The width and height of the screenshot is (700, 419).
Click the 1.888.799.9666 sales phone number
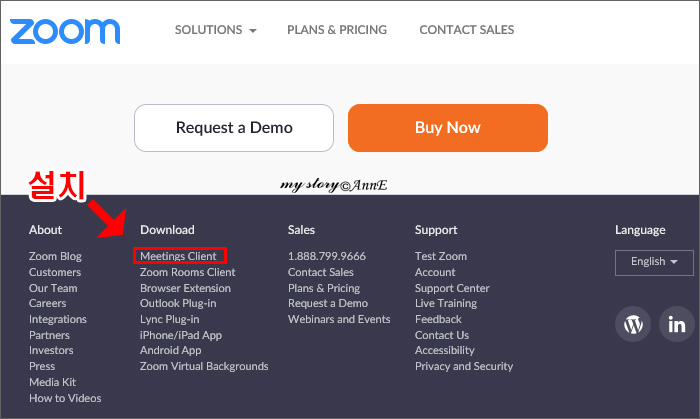327,256
